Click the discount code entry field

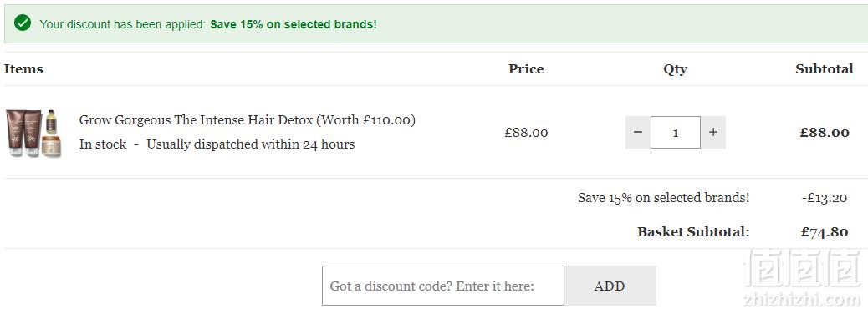pyautogui.click(x=443, y=286)
